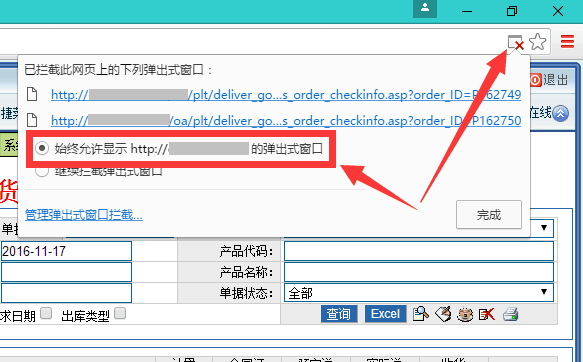Open the blocked link ending in P162749
Viewport: 583px width, 362px height.
[286, 95]
